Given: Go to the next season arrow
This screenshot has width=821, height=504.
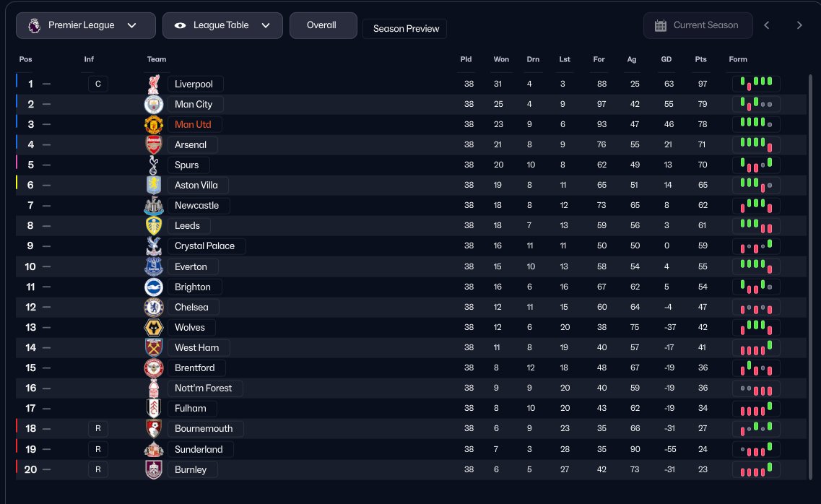Looking at the screenshot, I should (x=799, y=25).
